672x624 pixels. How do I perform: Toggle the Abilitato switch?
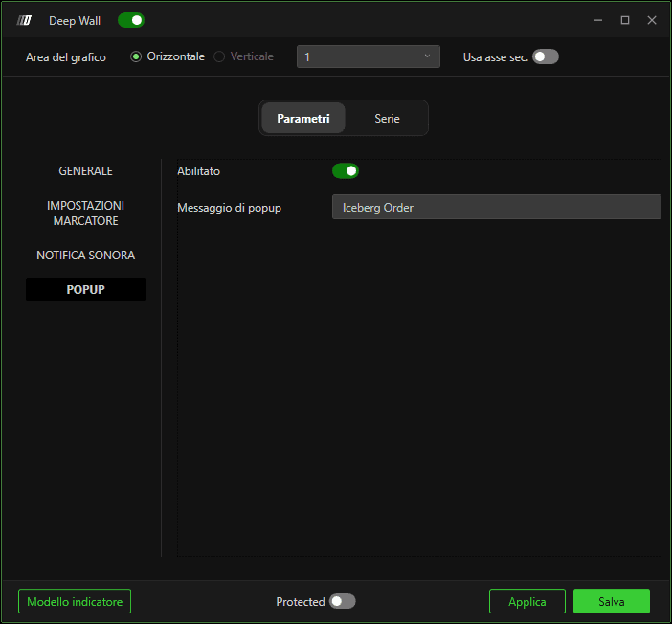[346, 171]
